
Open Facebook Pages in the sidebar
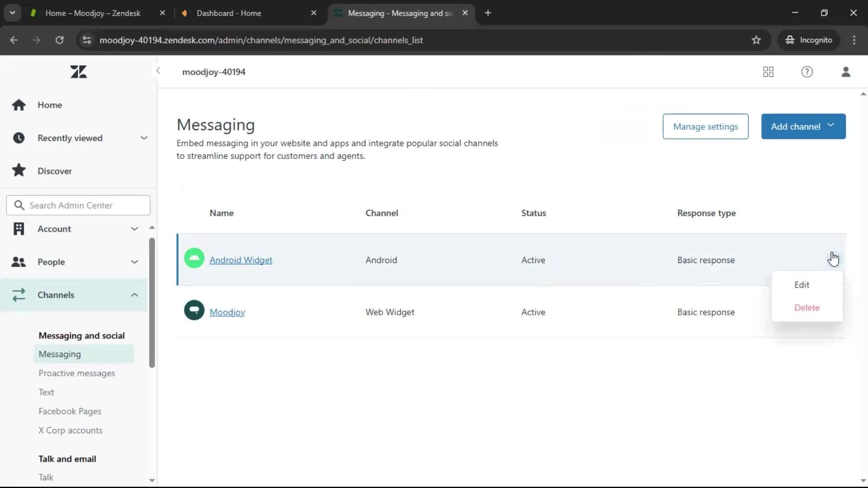tap(70, 411)
